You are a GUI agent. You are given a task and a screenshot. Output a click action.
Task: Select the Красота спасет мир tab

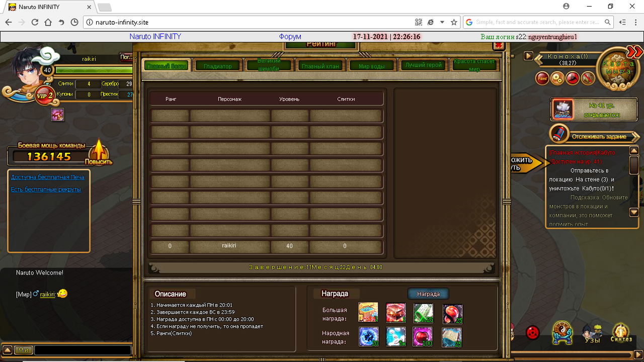tap(474, 65)
